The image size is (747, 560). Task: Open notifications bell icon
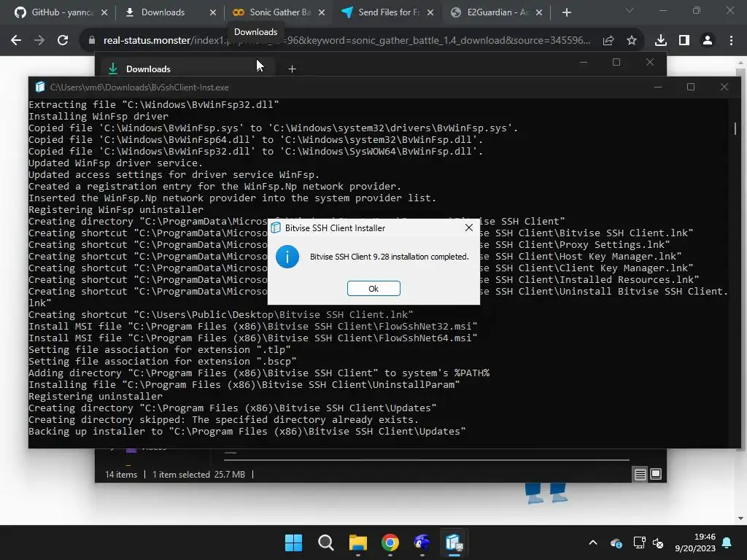coord(727,542)
